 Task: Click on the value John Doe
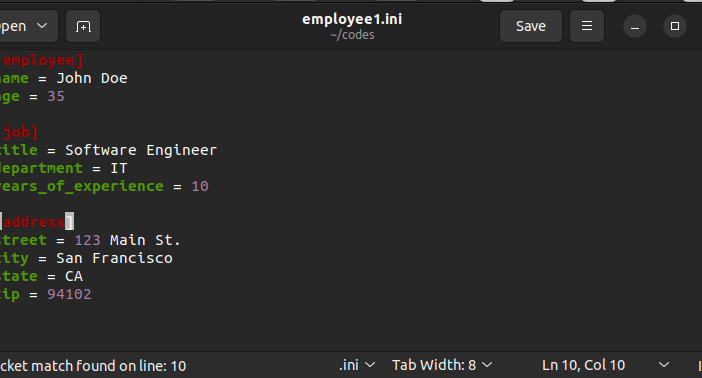pos(92,78)
